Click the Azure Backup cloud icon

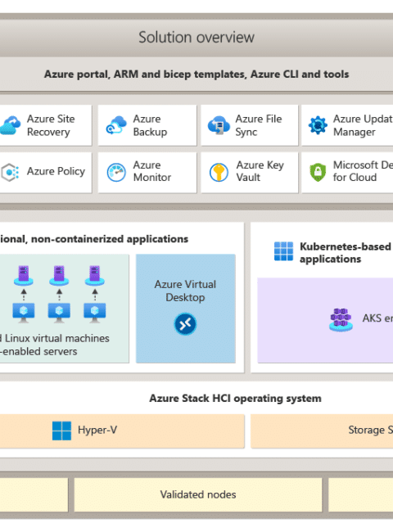pyautogui.click(x=116, y=125)
